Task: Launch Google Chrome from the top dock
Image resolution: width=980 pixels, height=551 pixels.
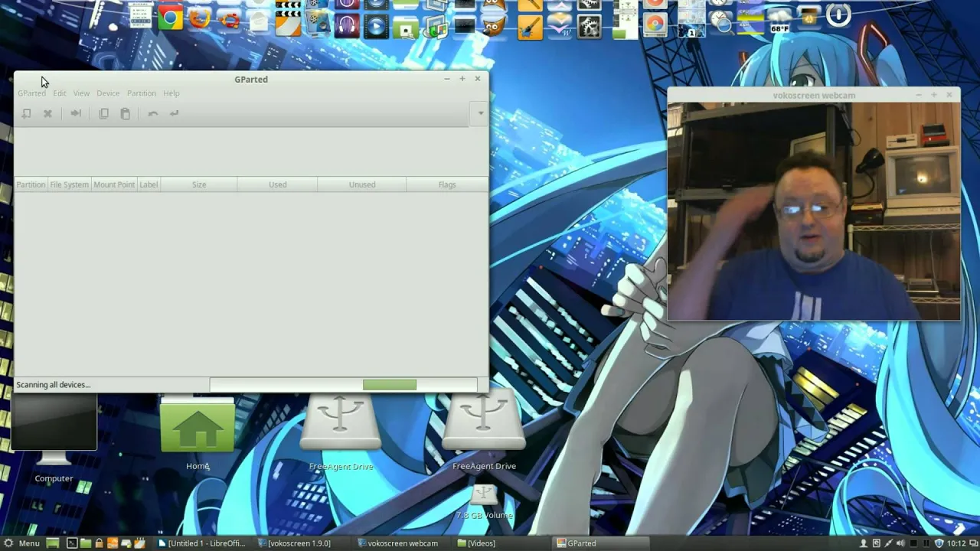Action: 170,18
